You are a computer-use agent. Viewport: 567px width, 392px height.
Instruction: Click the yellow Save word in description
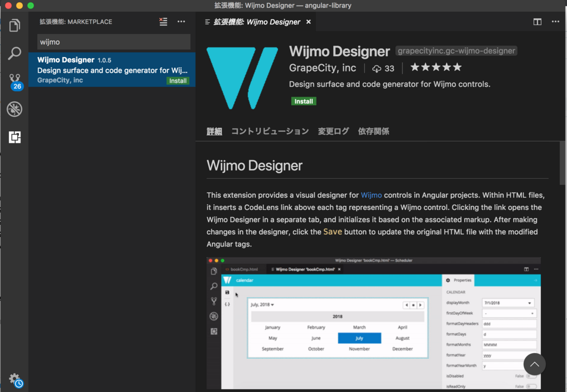coord(333,232)
